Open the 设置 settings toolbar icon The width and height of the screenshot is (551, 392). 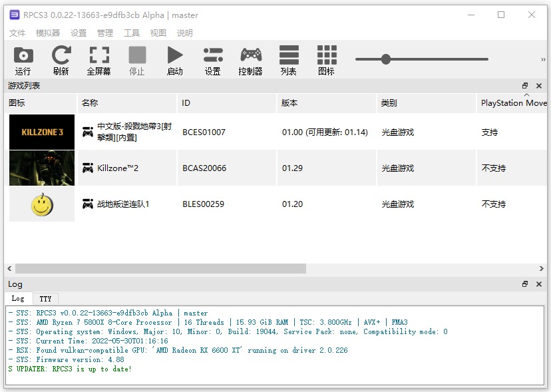(x=213, y=61)
